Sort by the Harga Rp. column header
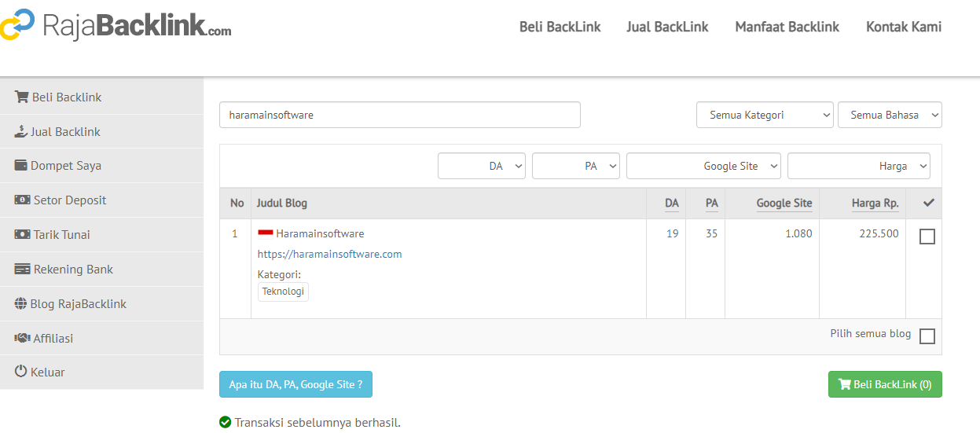Screen dimensions: 980x433 [x=875, y=203]
